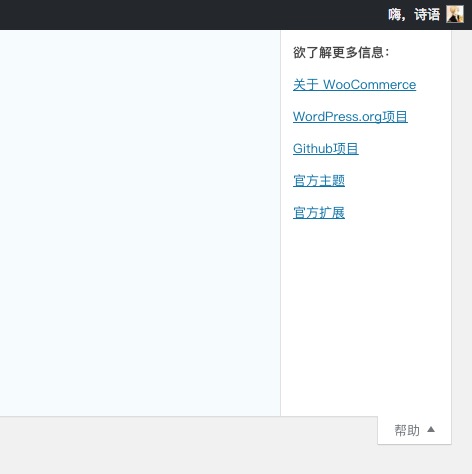Click the 诗语 username text
The width and height of the screenshot is (472, 474).
pos(427,15)
